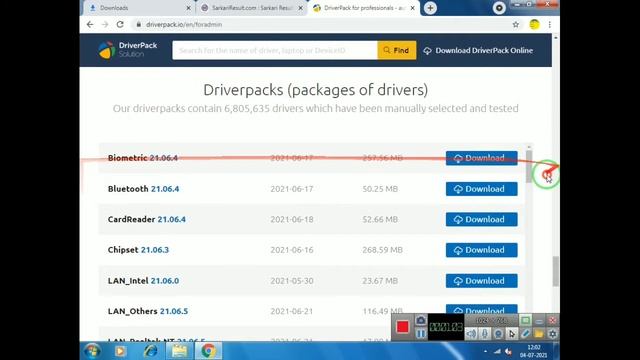The width and height of the screenshot is (640, 360).
Task: Open Chrome three-dot menu
Action: 550,24
